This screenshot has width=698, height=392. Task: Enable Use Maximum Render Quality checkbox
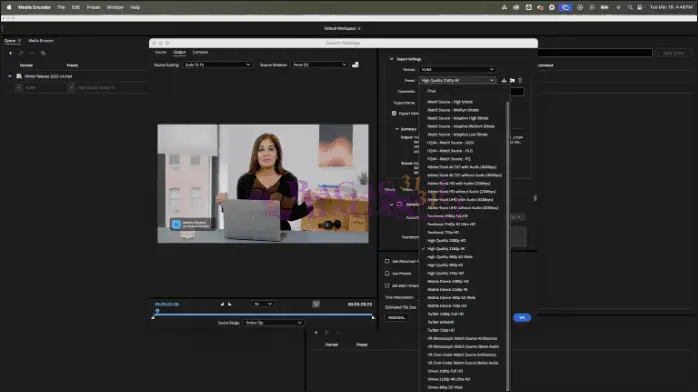click(x=387, y=261)
